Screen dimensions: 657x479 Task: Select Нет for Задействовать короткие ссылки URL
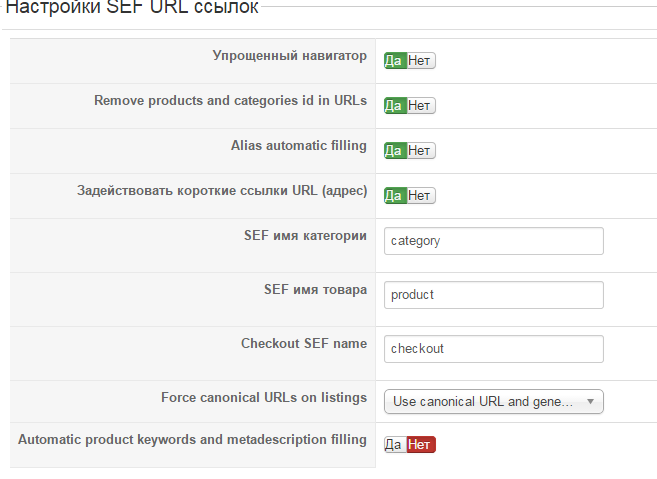point(420,196)
